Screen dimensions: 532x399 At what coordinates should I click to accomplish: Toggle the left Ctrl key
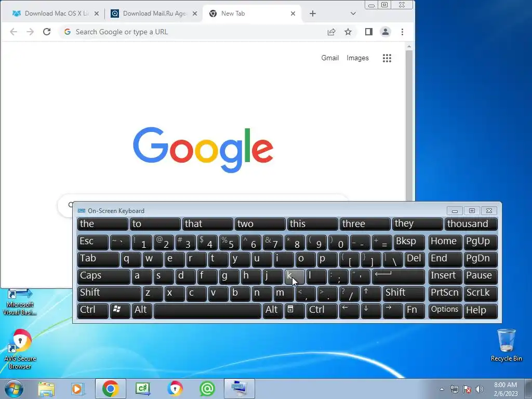point(92,311)
